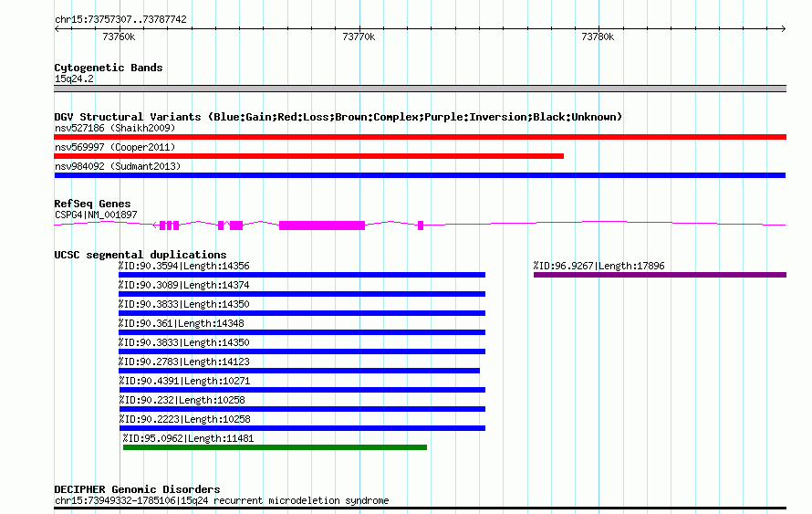Image resolution: width=812 pixels, height=514 pixels.
Task: Click the chr15:73757307..73787742 coordinate label
Action: tap(120, 19)
